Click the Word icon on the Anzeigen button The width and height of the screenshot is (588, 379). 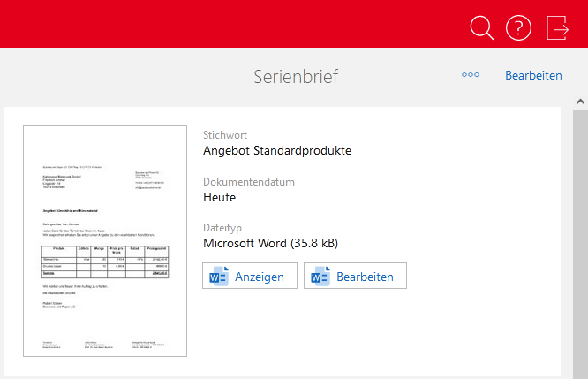(x=217, y=277)
